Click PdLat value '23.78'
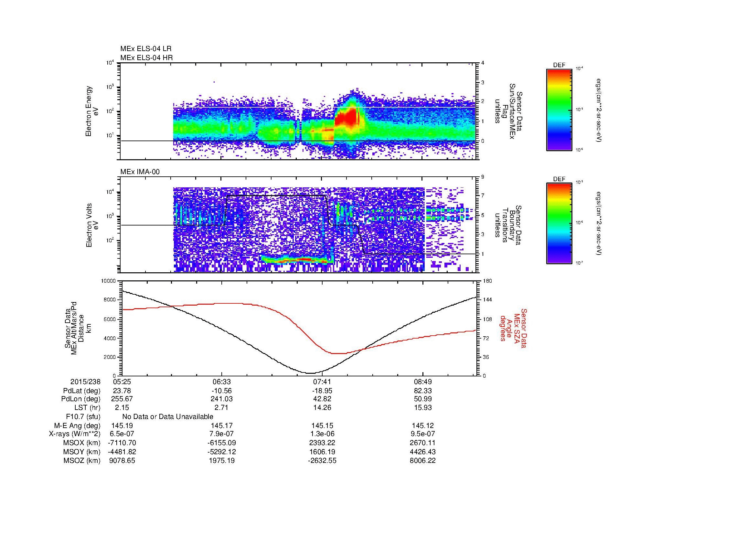This screenshot has height=534, width=756. pos(122,391)
